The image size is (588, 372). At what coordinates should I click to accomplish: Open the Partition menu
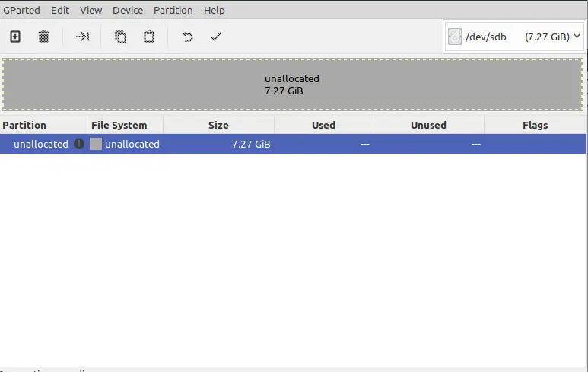173,10
